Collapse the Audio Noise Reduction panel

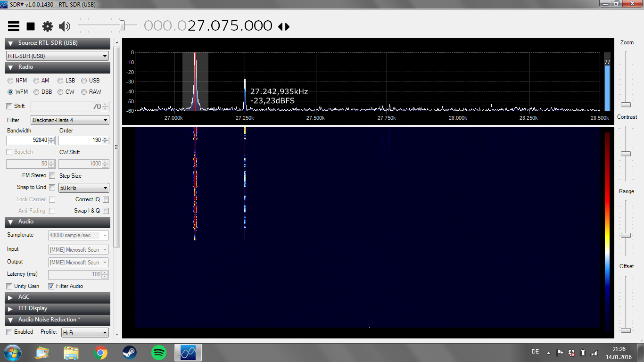pyautogui.click(x=58, y=320)
